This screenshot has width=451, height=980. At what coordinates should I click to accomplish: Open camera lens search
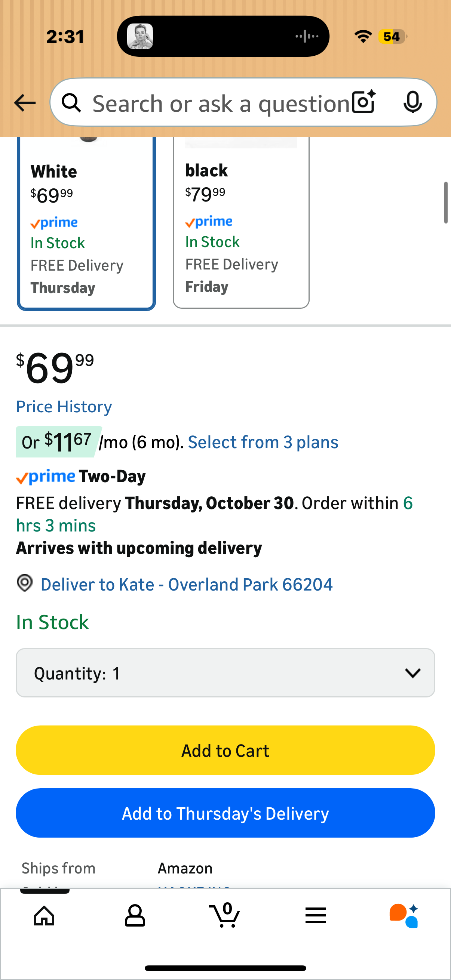pyautogui.click(x=363, y=102)
